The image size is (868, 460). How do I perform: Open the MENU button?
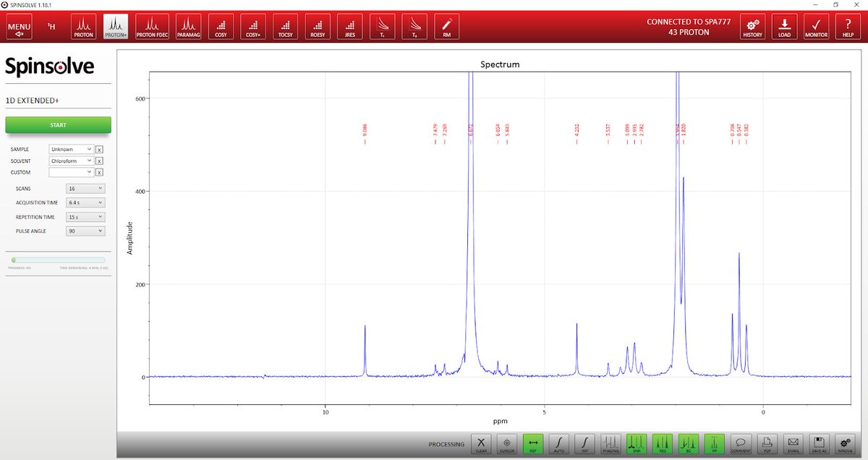[19, 28]
